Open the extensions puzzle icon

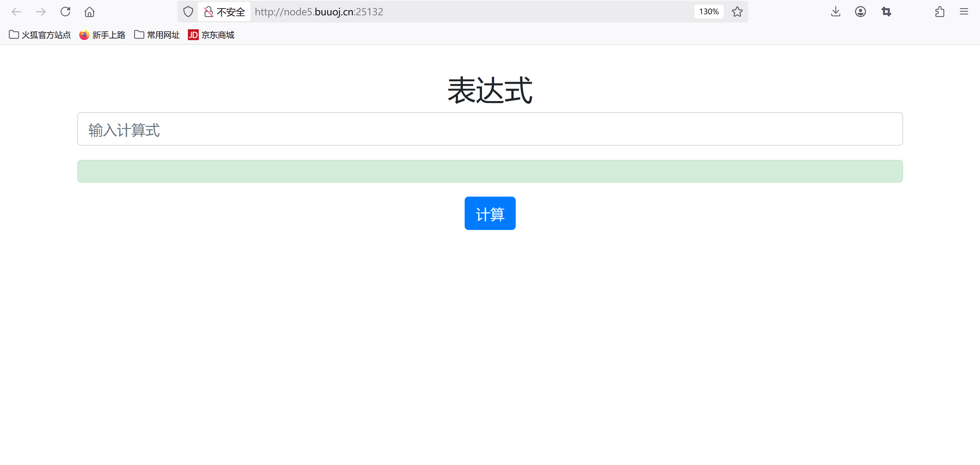[940, 12]
